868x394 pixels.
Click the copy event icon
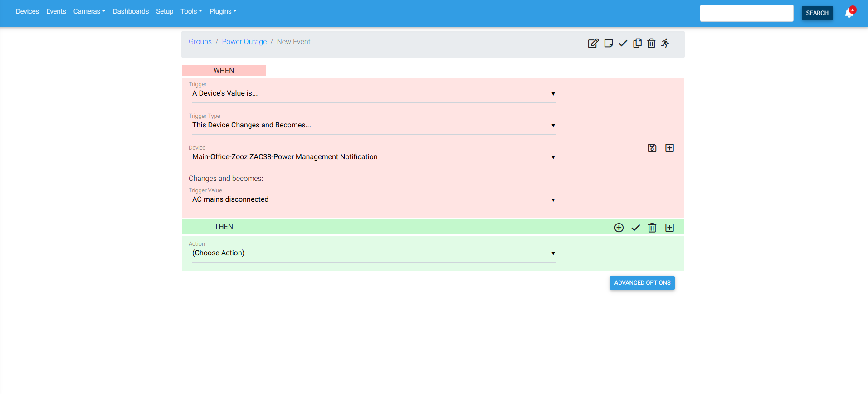(637, 43)
